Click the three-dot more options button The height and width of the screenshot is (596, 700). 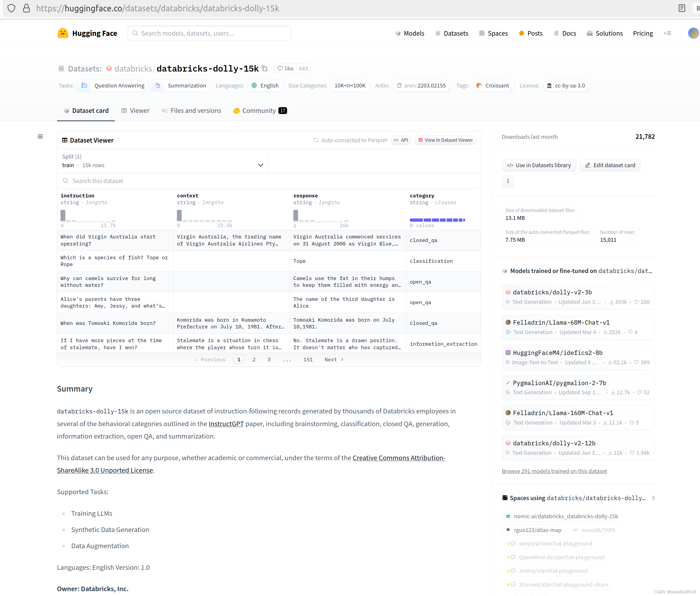click(x=508, y=181)
